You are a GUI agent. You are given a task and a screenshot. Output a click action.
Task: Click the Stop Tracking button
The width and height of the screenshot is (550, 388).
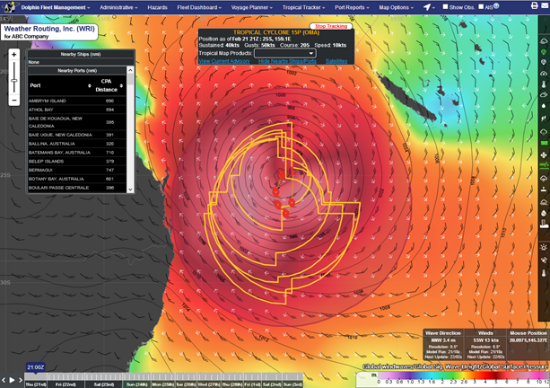[331, 26]
